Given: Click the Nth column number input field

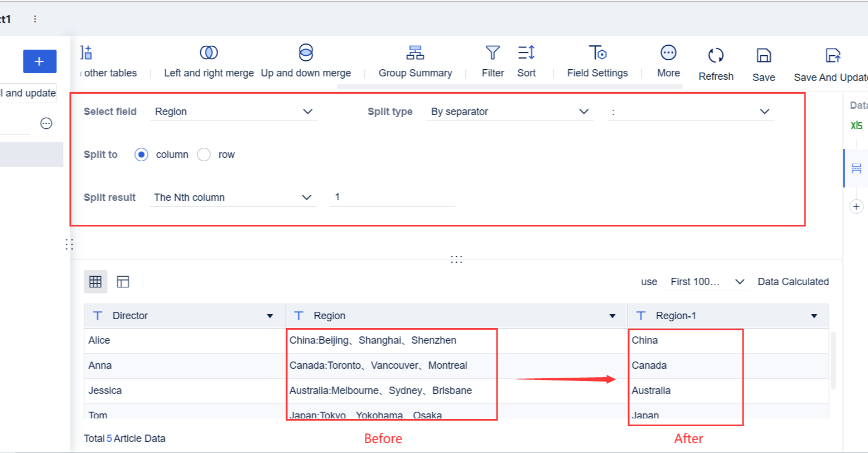Looking at the screenshot, I should (x=392, y=197).
